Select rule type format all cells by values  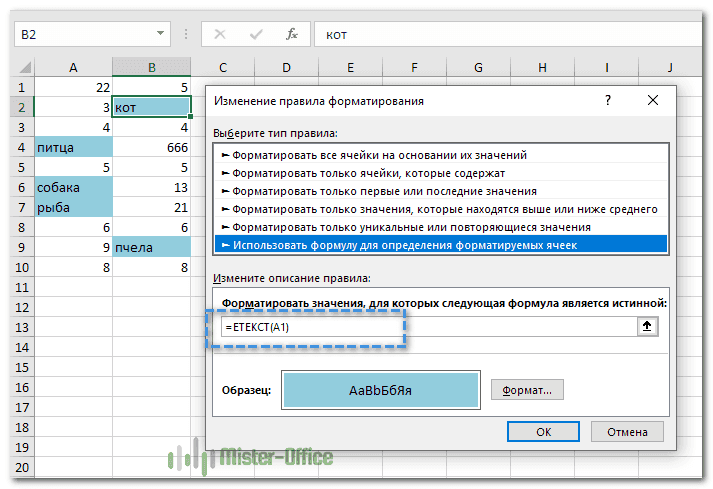(441, 155)
